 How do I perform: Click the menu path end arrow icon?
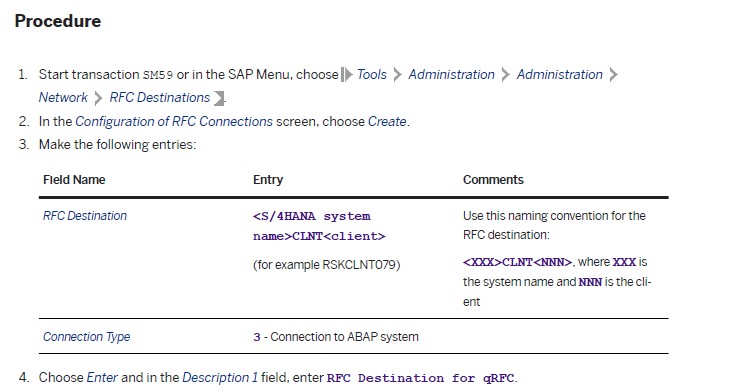click(x=219, y=98)
